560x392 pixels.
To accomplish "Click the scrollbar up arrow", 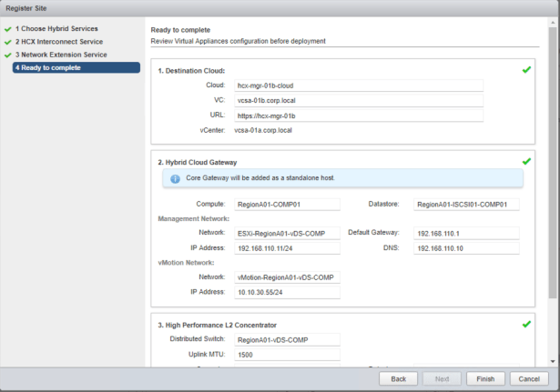I will [553, 23].
